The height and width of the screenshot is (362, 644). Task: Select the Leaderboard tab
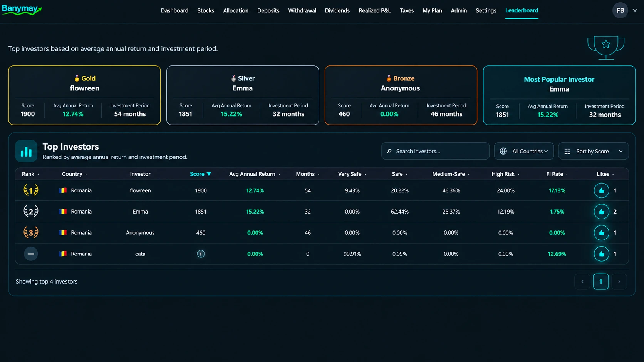click(x=522, y=10)
